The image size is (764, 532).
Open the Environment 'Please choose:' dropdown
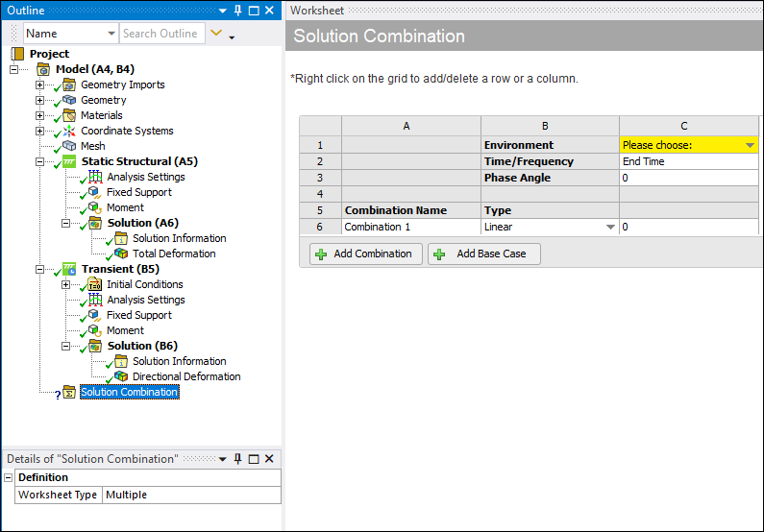[750, 145]
